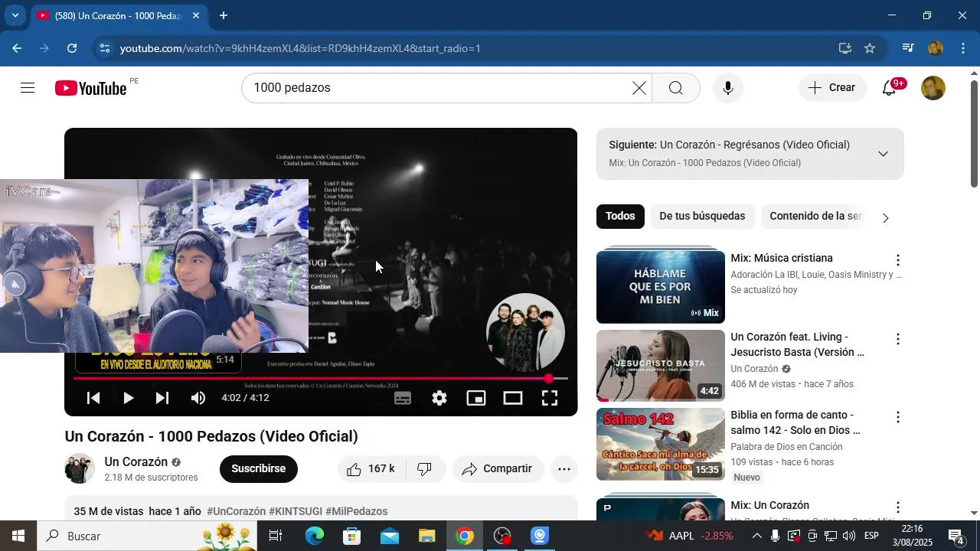Screen dimensions: 980x551
Task: Skip to the next video
Action: (162, 398)
